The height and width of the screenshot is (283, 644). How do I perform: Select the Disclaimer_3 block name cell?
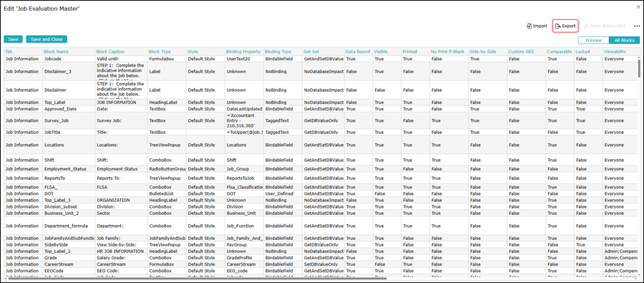69,71
